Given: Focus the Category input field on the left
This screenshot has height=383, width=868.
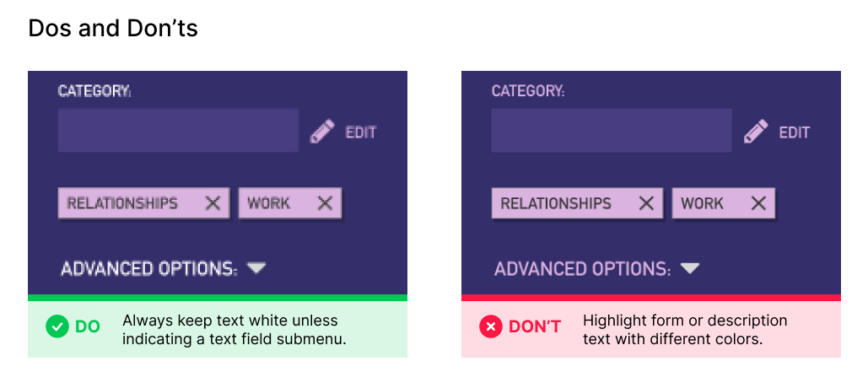Looking at the screenshot, I should click(x=178, y=131).
